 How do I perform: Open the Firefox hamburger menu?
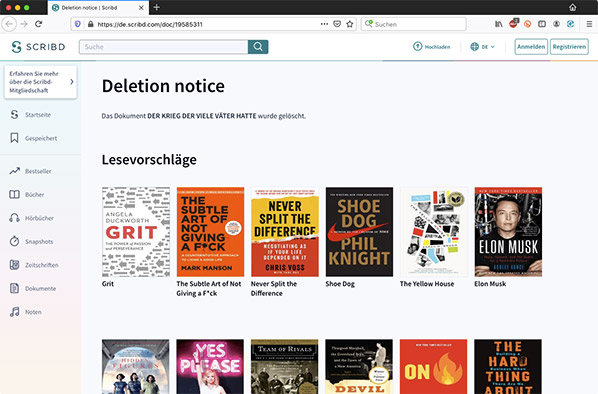(589, 24)
